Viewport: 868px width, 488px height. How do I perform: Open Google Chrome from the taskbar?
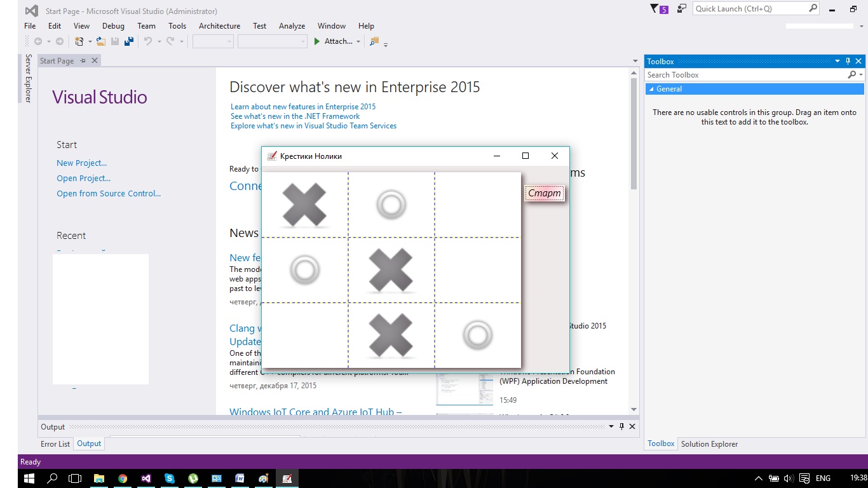123,478
